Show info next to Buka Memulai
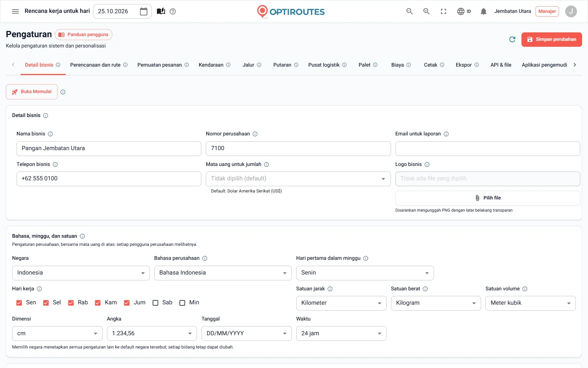This screenshot has height=368, width=588. [63, 92]
